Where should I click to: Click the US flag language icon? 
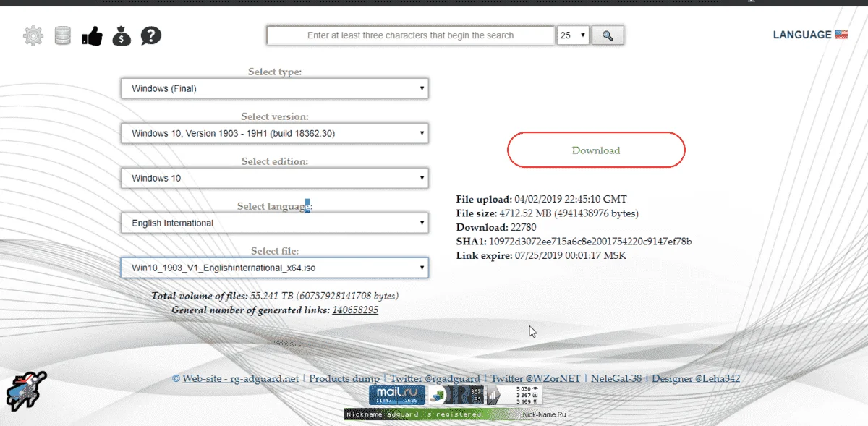tap(841, 34)
